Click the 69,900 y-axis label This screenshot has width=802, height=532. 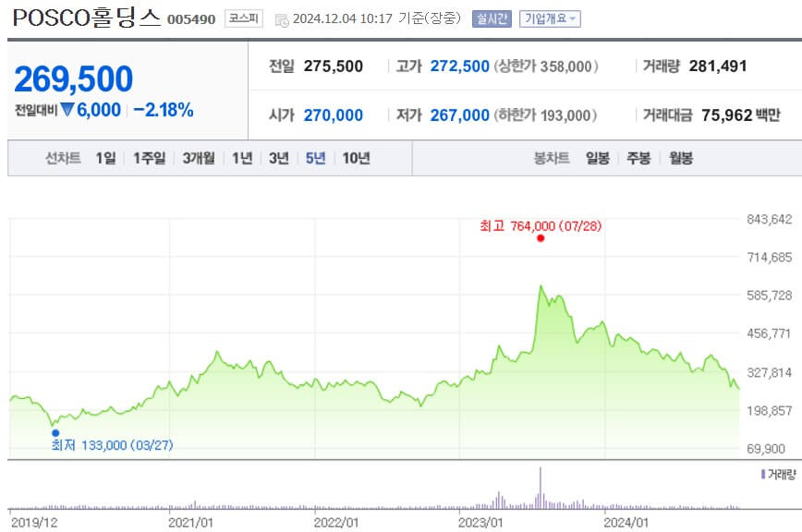point(766,449)
